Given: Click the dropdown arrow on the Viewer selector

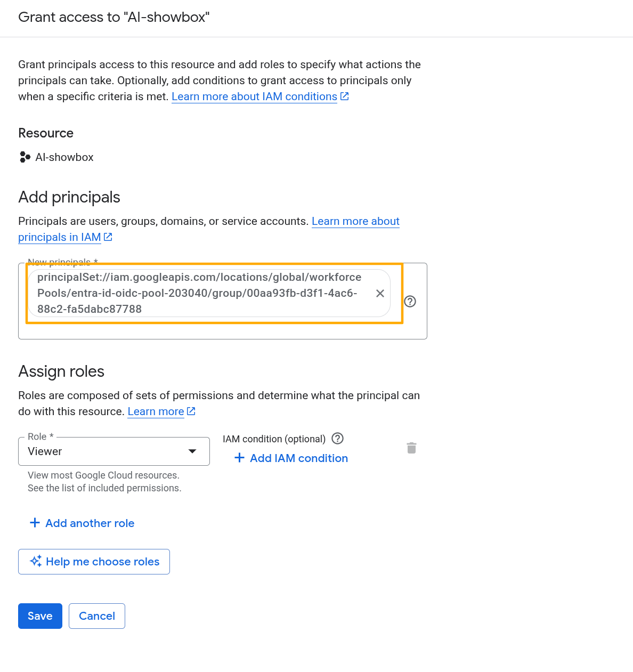Looking at the screenshot, I should click(192, 451).
